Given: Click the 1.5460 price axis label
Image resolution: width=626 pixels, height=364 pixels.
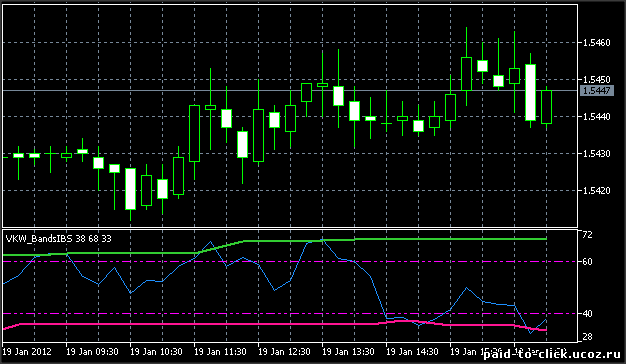Looking at the screenshot, I should (596, 43).
